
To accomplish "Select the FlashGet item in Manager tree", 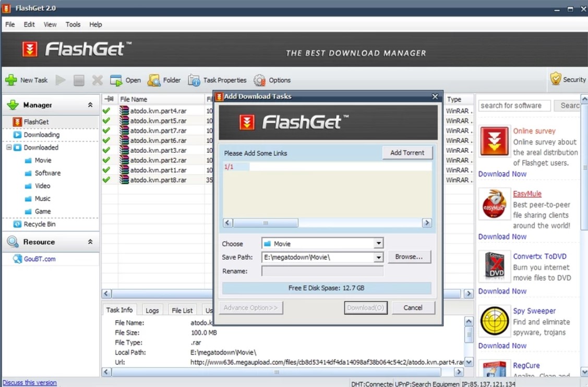I will click(36, 122).
